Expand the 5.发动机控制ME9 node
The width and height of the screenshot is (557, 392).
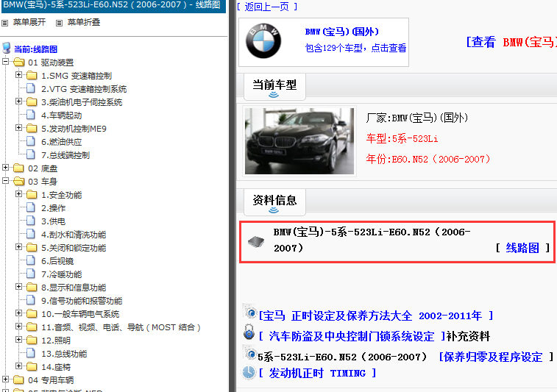pos(18,127)
